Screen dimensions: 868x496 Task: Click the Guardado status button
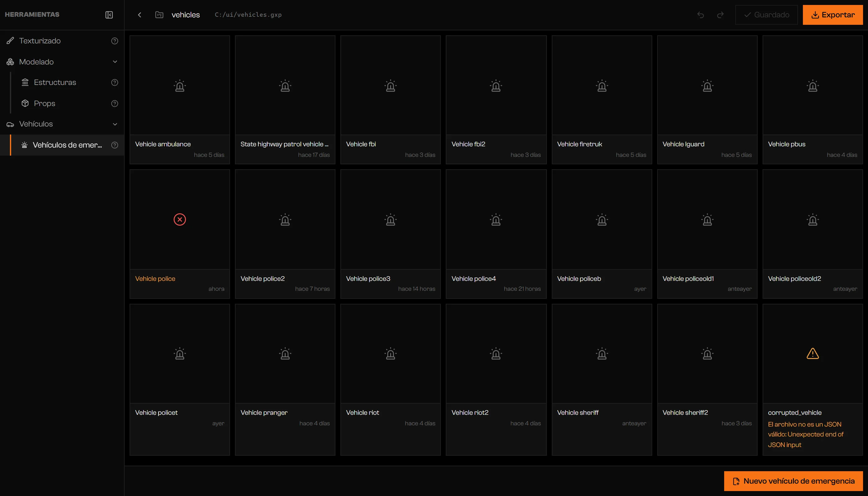(x=767, y=15)
